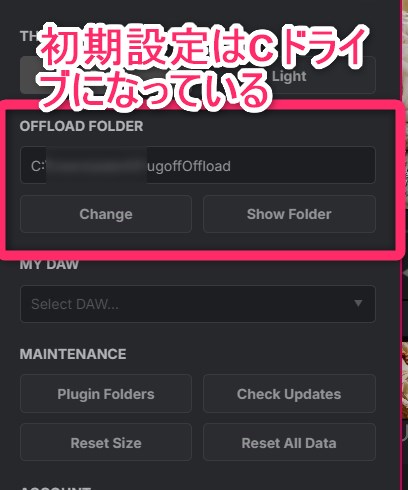Click Reset All Data button
The width and height of the screenshot is (408, 490).
pyautogui.click(x=289, y=442)
